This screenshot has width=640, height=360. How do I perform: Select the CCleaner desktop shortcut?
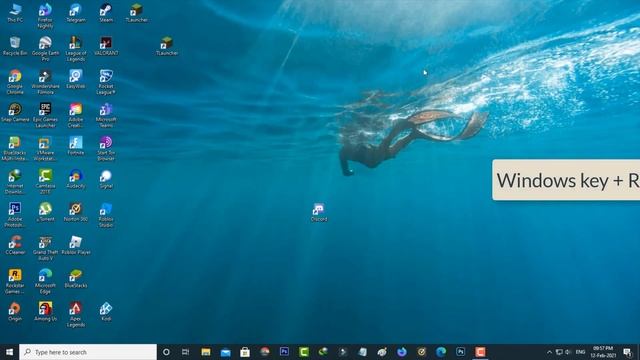click(x=15, y=245)
